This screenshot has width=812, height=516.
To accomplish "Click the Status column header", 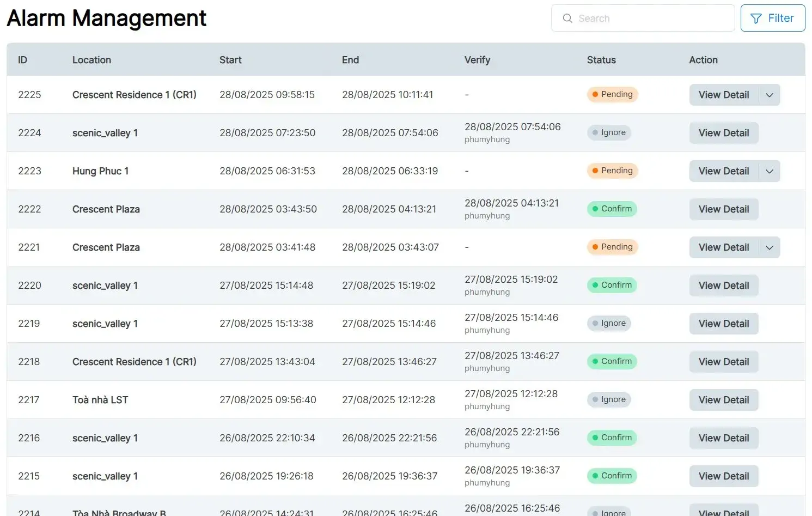I will [601, 60].
